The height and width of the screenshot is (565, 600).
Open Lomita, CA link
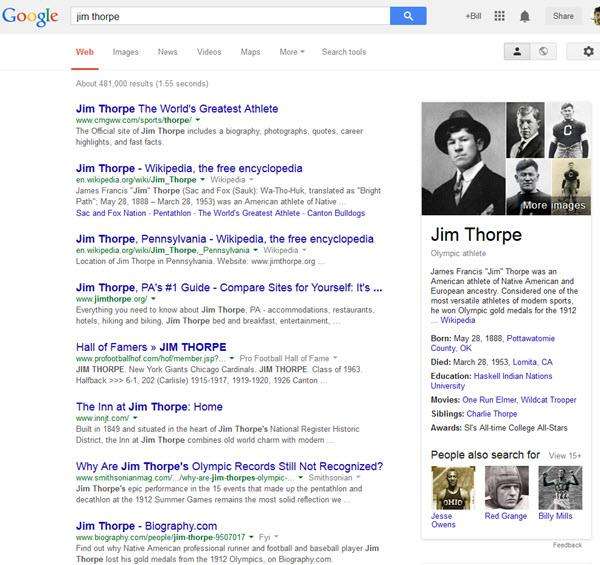(x=532, y=362)
